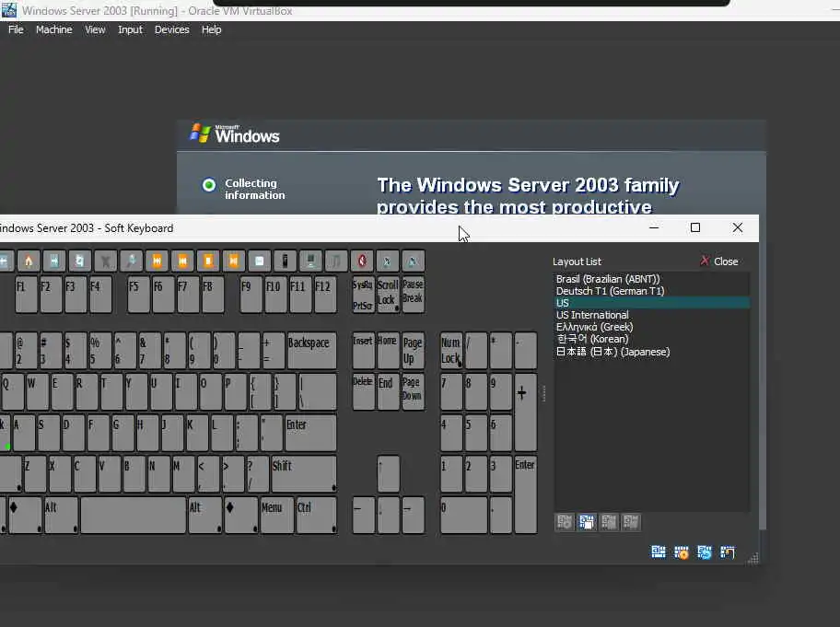Click the Home multimedia key with house icon
The height and width of the screenshot is (627, 840).
click(x=29, y=261)
